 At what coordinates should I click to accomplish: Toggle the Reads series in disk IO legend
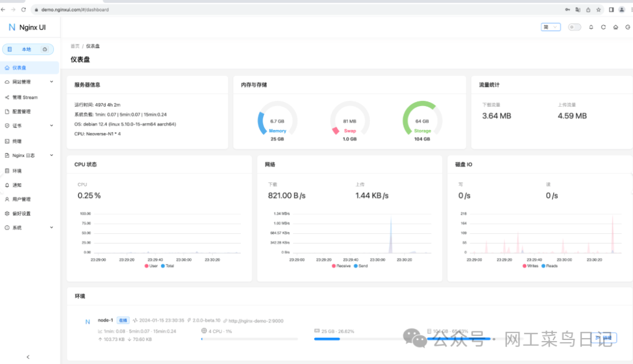549,266
